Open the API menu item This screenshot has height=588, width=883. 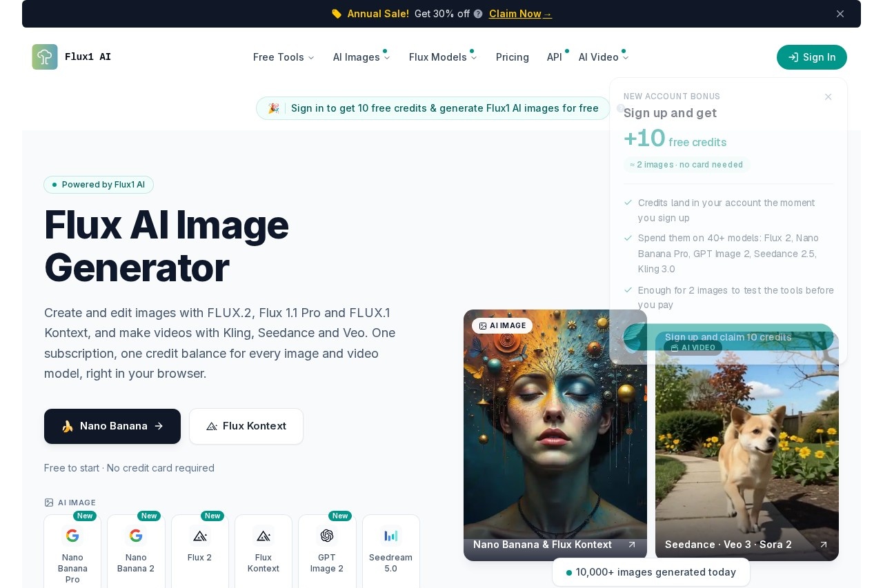555,57
